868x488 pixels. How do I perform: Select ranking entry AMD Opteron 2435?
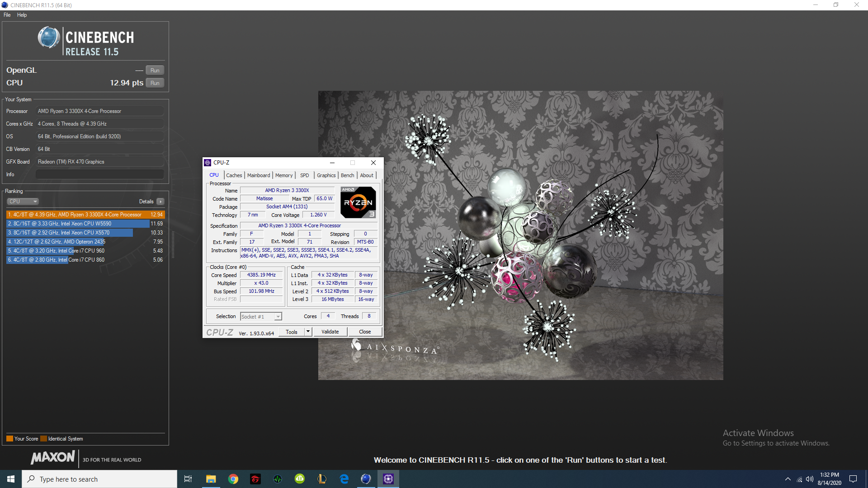click(x=85, y=242)
